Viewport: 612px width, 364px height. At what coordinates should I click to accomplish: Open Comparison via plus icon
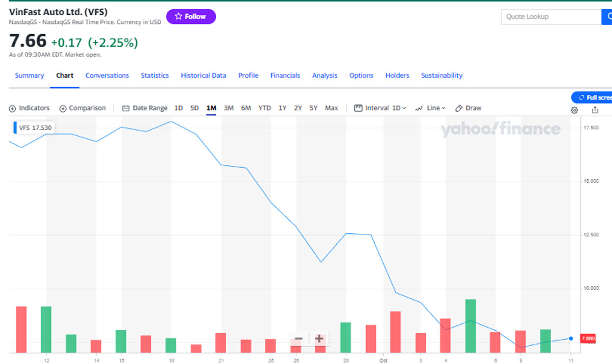pyautogui.click(x=83, y=108)
